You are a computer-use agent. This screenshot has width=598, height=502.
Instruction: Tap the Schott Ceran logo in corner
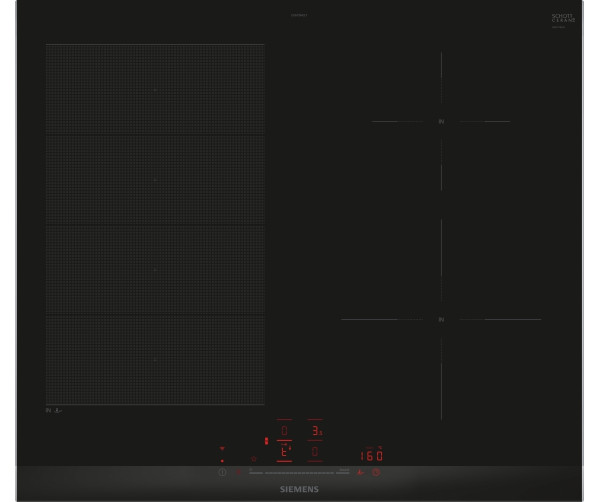tap(563, 19)
